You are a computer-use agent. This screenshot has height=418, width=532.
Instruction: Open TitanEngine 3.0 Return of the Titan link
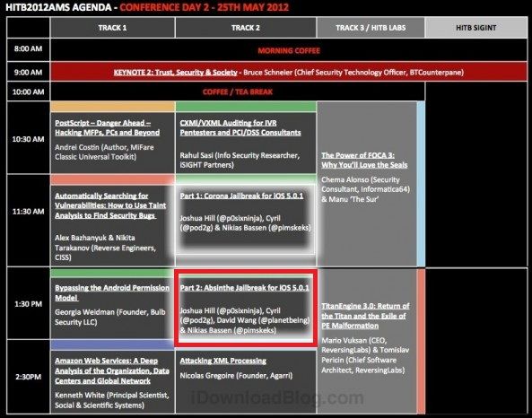coord(365,316)
